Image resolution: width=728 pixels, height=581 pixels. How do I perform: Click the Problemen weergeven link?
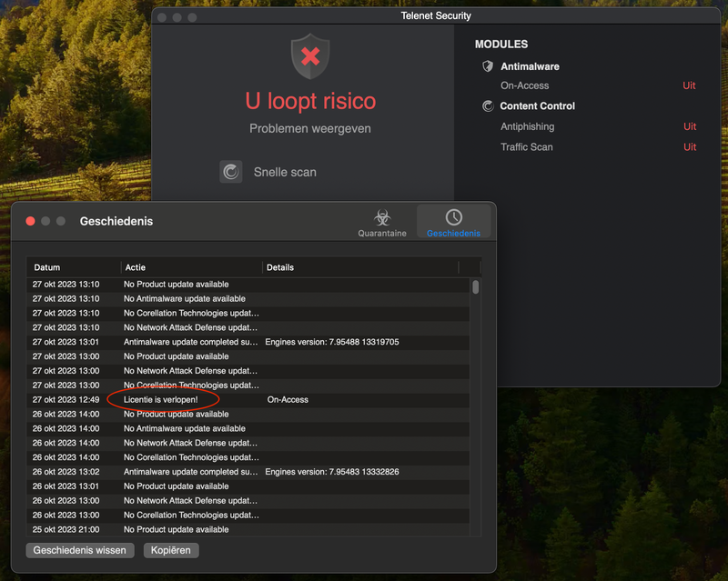coord(310,129)
